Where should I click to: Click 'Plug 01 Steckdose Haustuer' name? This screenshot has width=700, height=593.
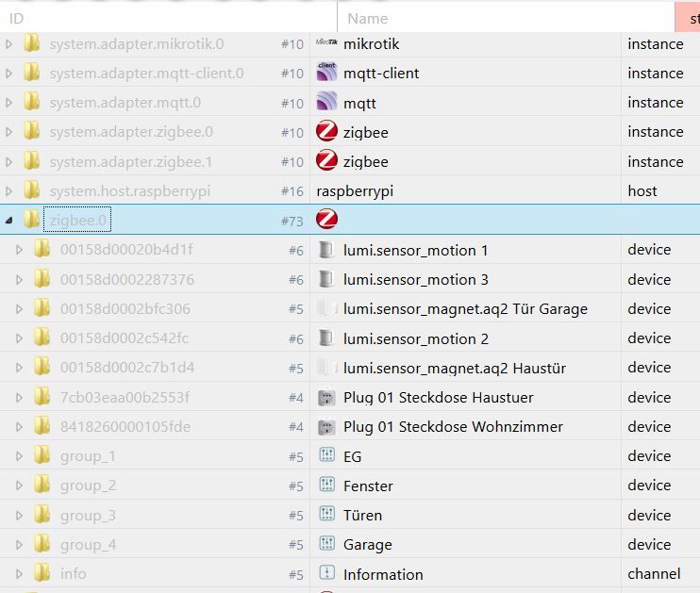tap(439, 398)
